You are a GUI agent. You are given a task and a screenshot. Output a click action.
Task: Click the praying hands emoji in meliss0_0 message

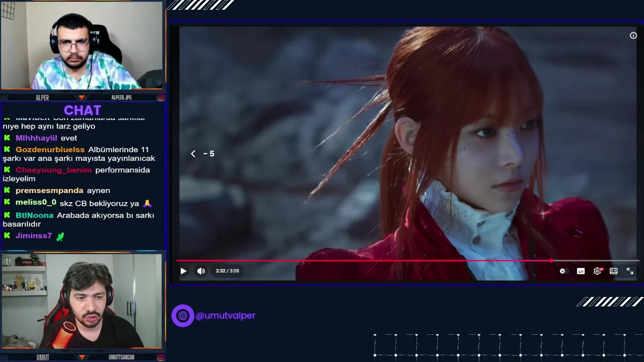[x=147, y=203]
